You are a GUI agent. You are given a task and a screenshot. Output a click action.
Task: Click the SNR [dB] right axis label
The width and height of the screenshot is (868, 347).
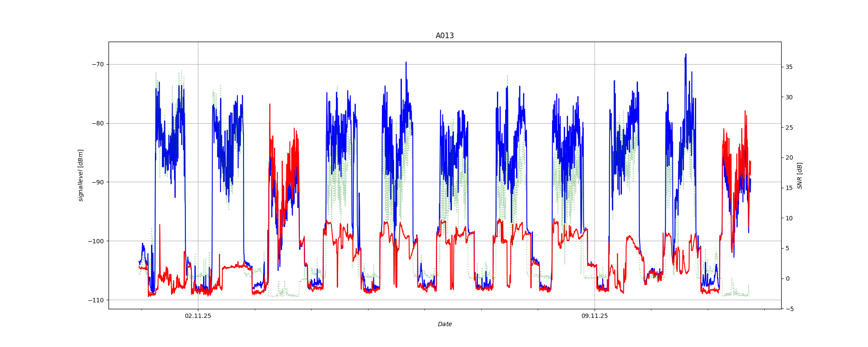click(x=799, y=175)
